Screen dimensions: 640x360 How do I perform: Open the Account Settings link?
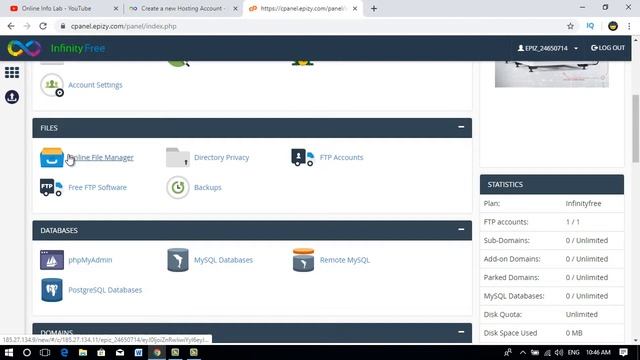click(95, 85)
